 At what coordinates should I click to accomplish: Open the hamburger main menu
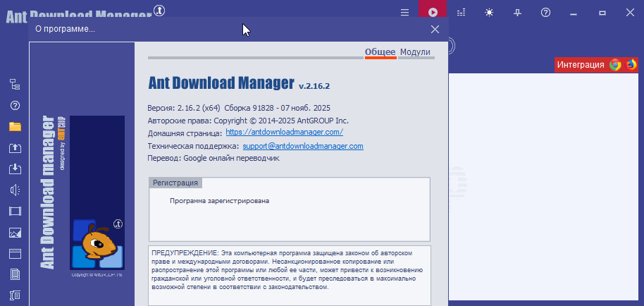click(404, 12)
